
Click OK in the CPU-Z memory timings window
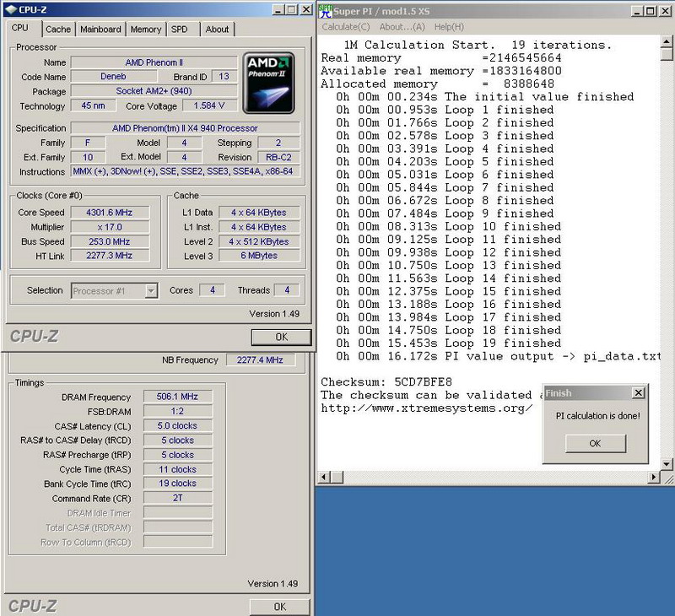pyautogui.click(x=280, y=606)
